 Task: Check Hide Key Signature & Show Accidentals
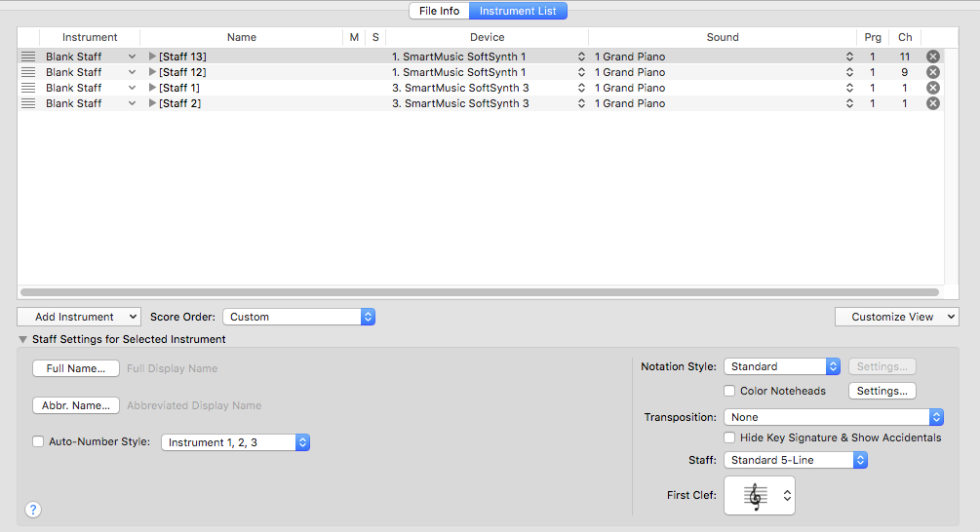point(729,437)
